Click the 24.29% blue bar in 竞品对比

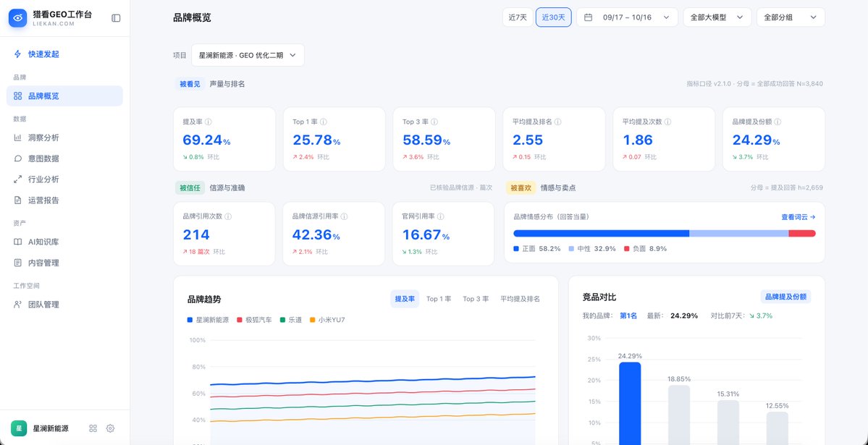630,404
